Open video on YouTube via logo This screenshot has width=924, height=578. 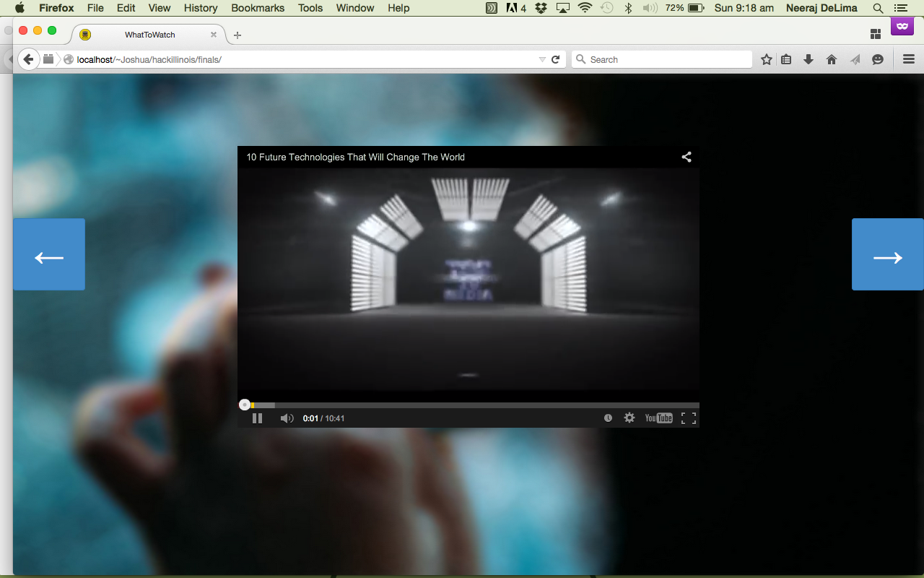click(x=658, y=418)
